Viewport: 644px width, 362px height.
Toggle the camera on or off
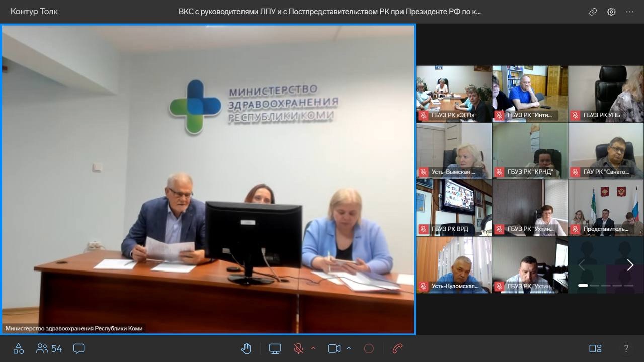tap(334, 348)
